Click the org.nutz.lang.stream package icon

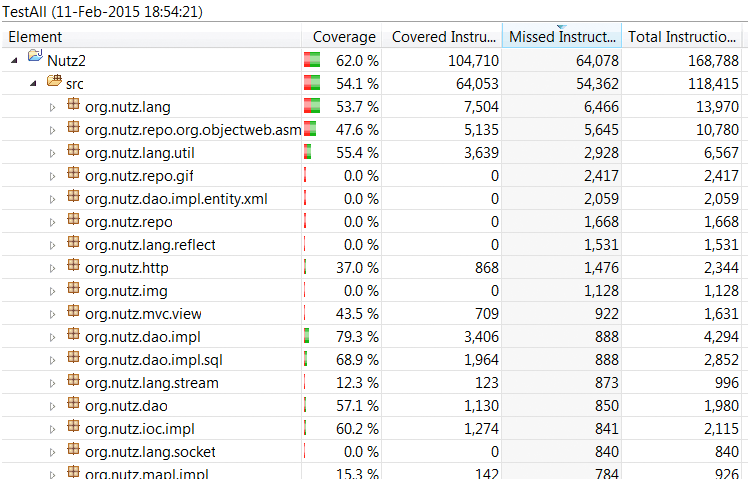[x=73, y=382]
